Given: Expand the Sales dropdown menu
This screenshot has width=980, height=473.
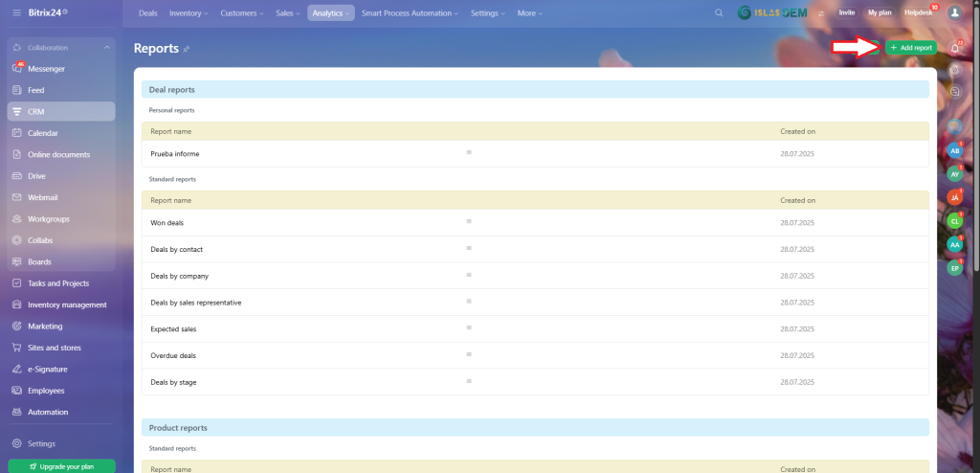Looking at the screenshot, I should tap(287, 13).
